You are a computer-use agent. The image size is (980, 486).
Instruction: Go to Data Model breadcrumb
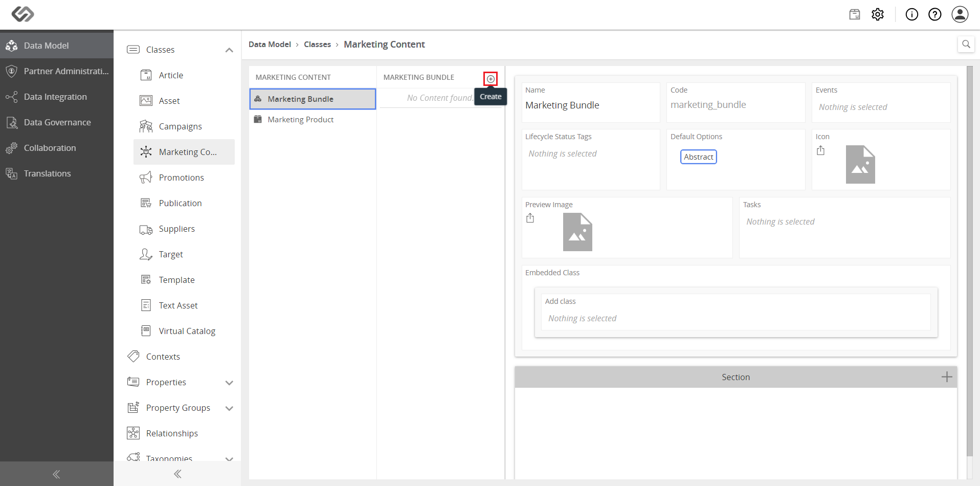[x=270, y=45]
